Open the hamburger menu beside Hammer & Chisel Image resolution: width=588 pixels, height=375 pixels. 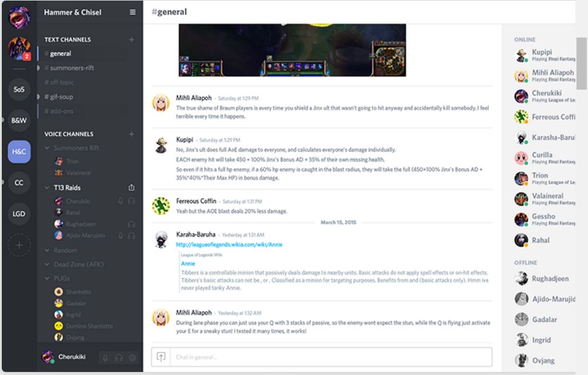tap(131, 12)
